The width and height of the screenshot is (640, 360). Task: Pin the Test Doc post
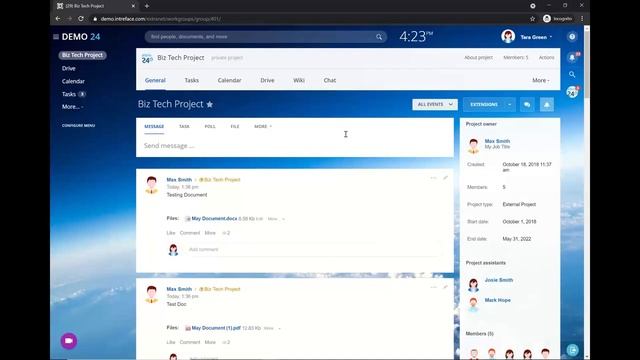445,287
